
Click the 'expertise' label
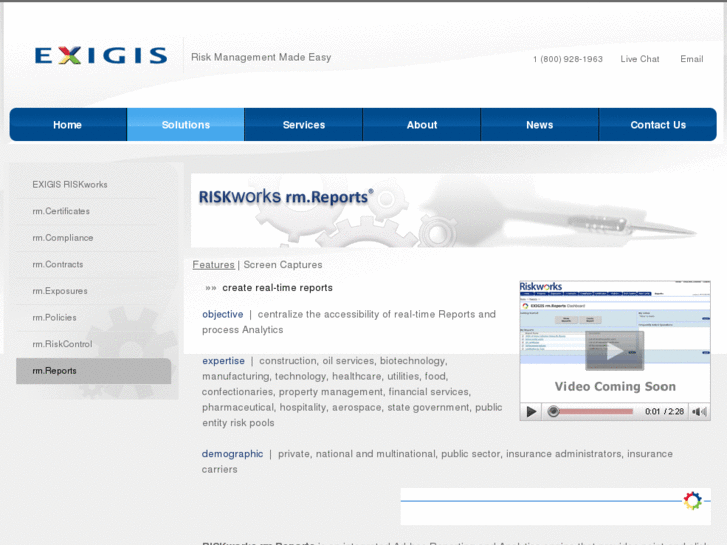coord(223,361)
